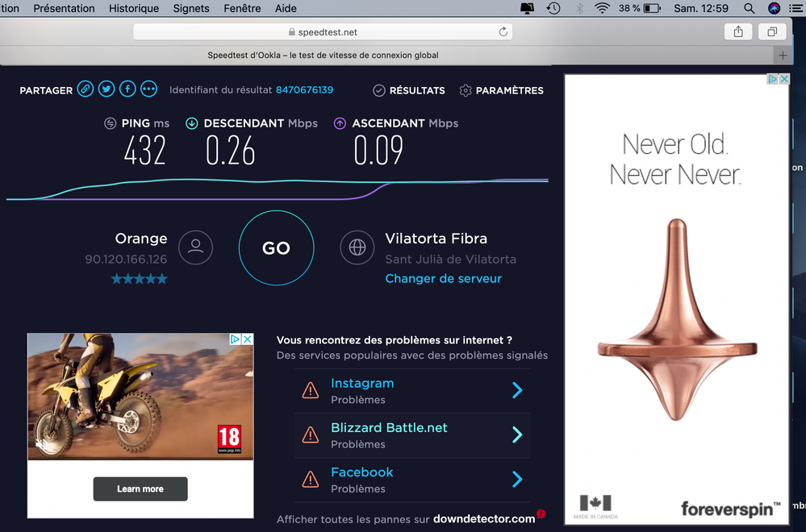
Task: Copy the result link via the Partager link icon
Action: [x=86, y=89]
